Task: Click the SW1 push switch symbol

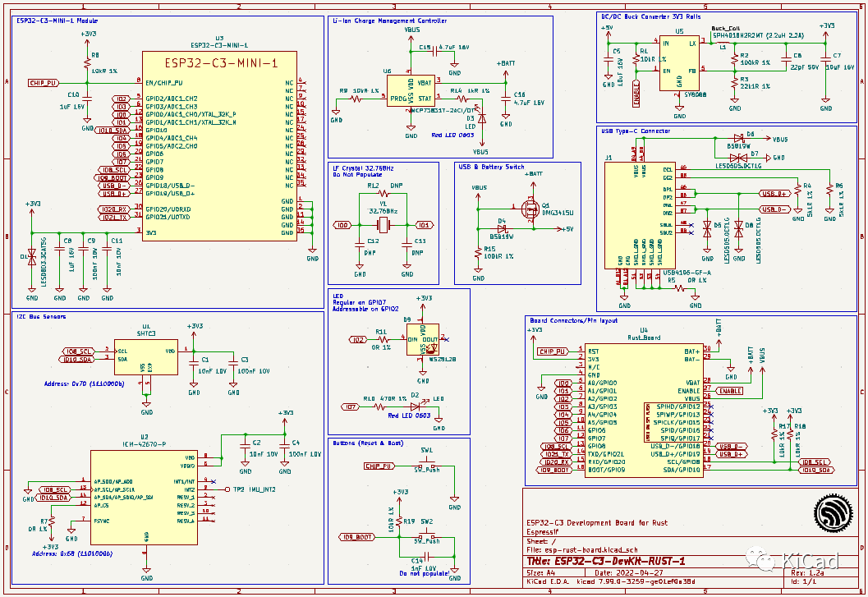Action: point(427,462)
